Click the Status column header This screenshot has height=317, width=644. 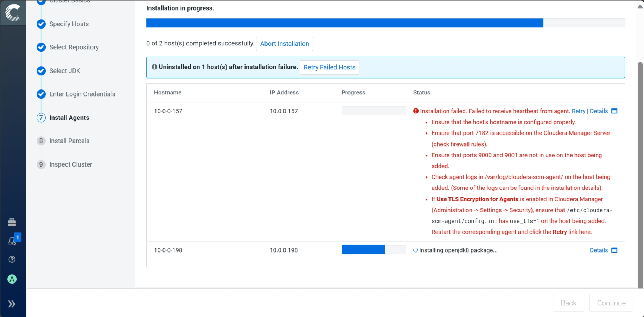(422, 92)
